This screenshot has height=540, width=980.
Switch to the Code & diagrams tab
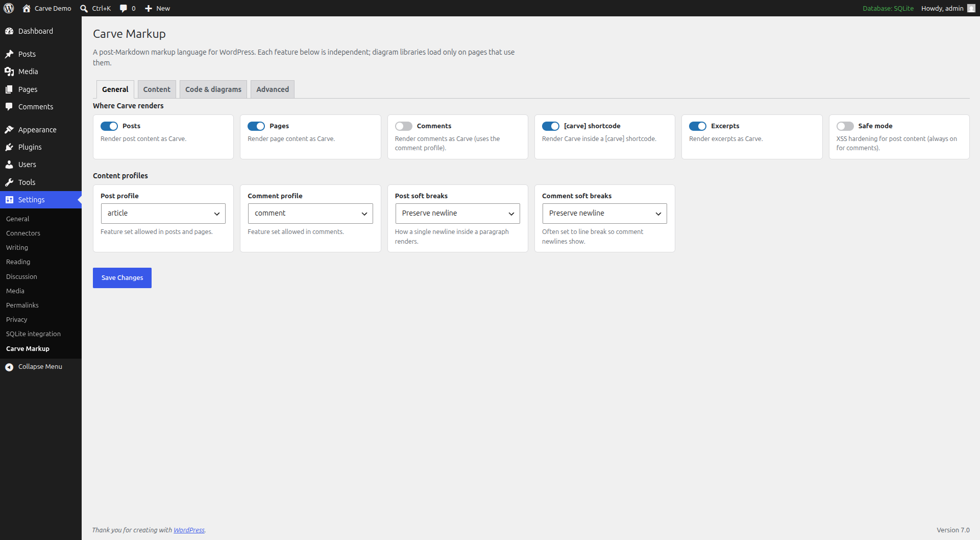213,89
